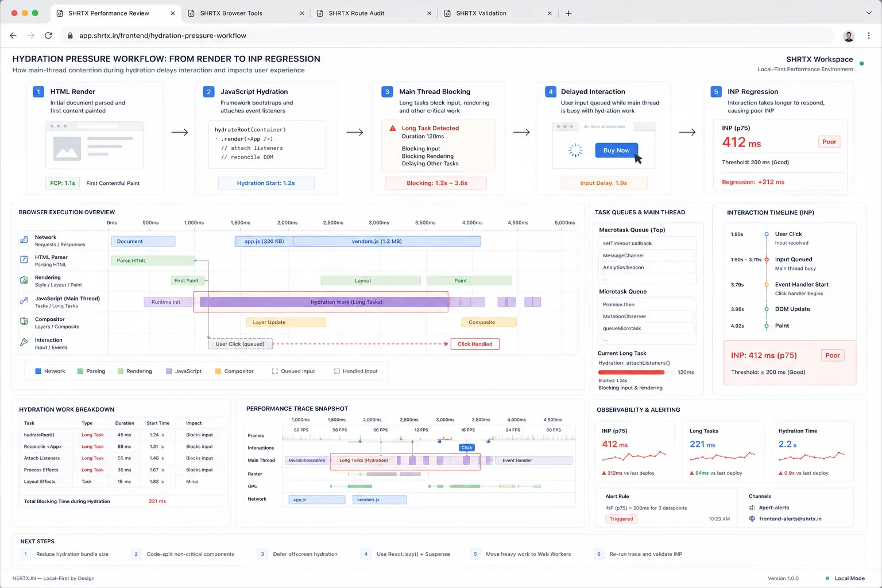This screenshot has height=588, width=882.
Task: Click the Buy Now button
Action: point(616,150)
